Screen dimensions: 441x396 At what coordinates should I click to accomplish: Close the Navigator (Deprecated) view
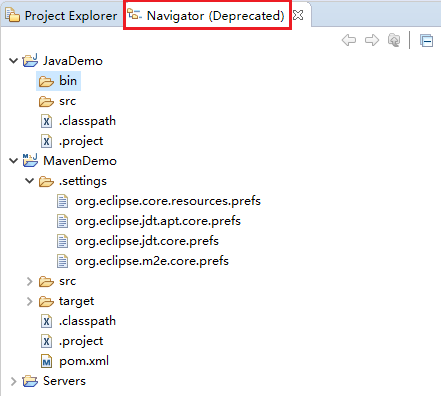(x=298, y=15)
